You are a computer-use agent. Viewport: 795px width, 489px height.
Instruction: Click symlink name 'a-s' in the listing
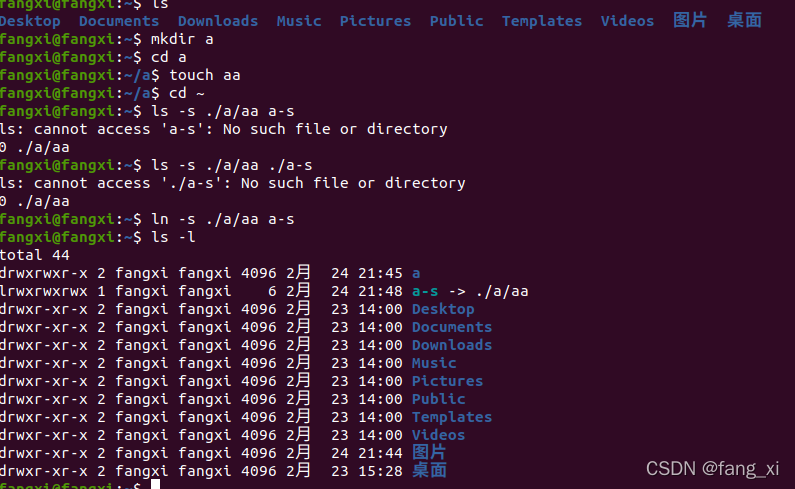click(x=425, y=291)
